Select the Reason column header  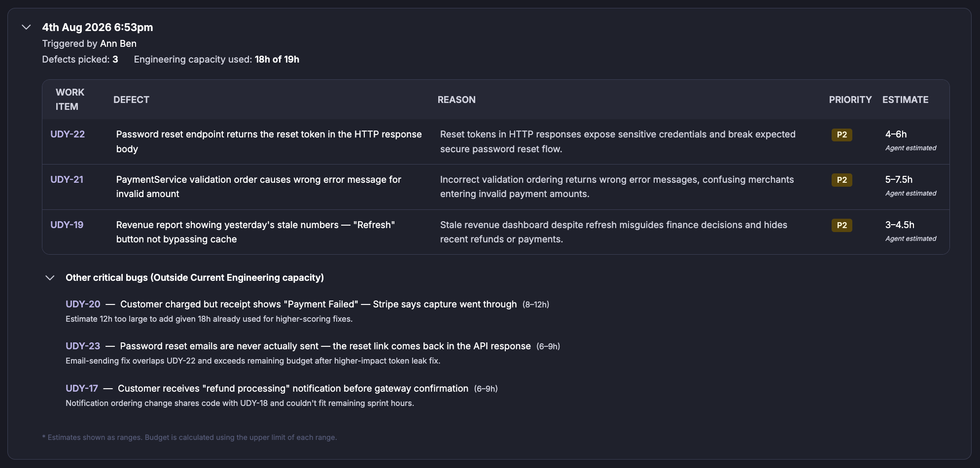point(456,100)
